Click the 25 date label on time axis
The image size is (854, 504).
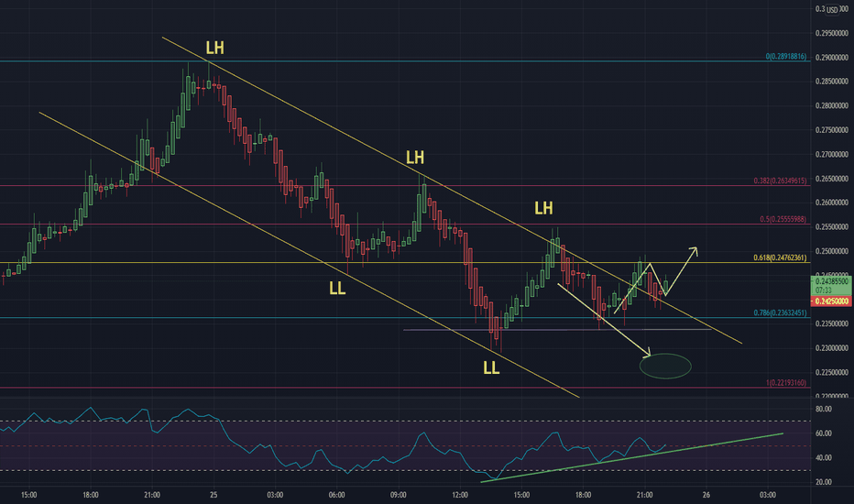pos(213,495)
